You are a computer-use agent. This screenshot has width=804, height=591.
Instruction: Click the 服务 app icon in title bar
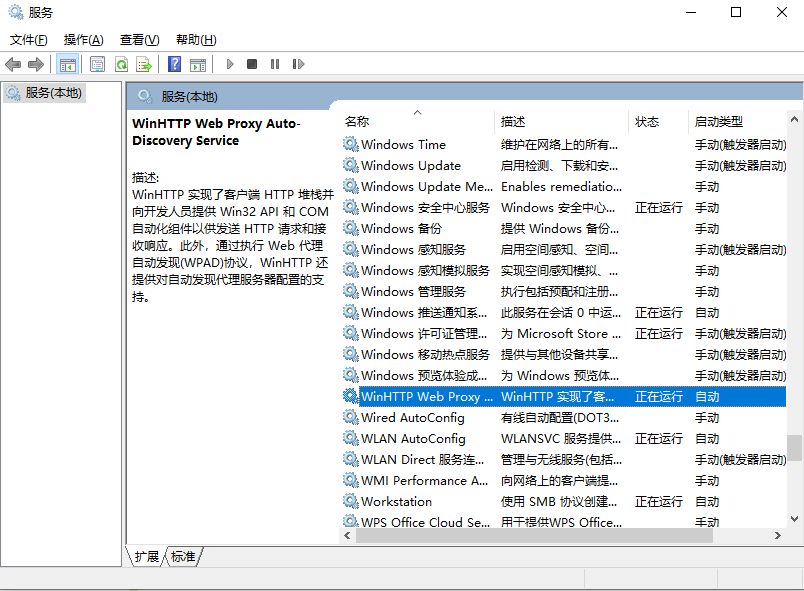click(15, 12)
